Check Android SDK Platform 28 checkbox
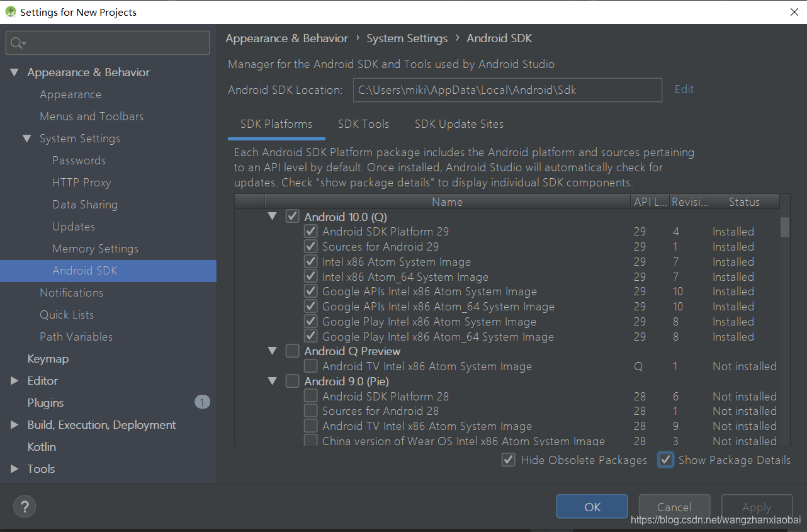This screenshot has height=532, width=807. point(310,396)
